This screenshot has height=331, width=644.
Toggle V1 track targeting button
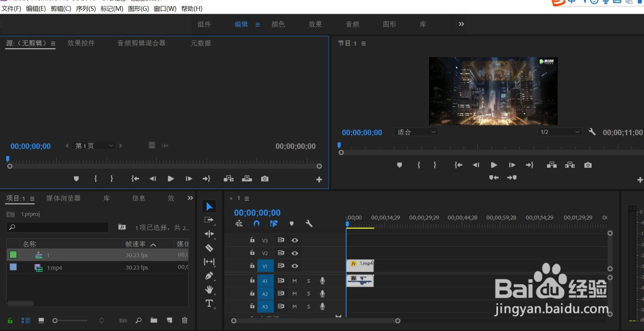click(265, 266)
